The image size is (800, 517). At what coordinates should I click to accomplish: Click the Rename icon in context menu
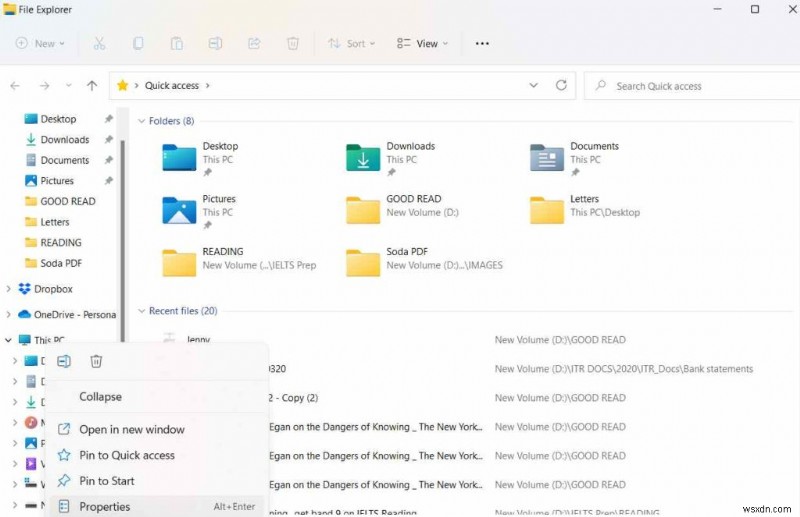point(64,361)
